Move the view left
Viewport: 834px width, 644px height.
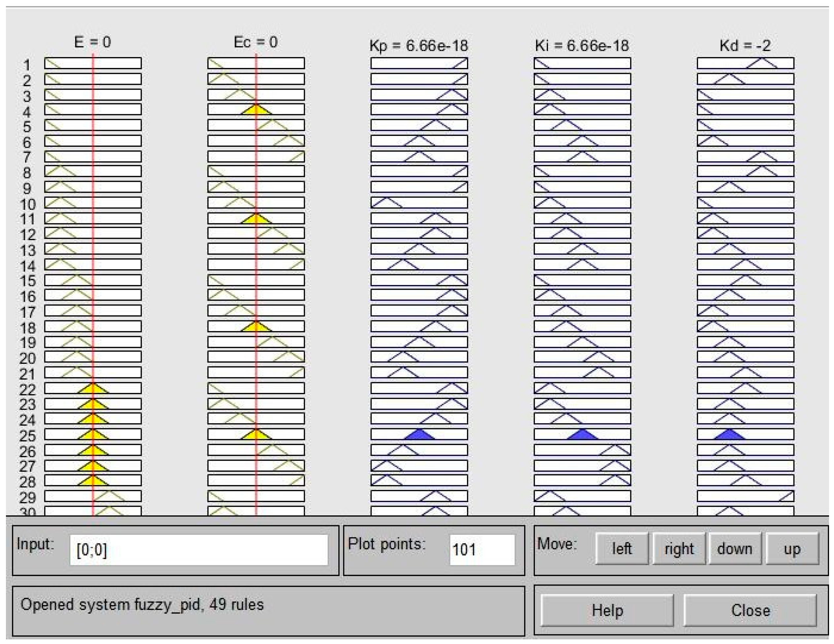621,549
